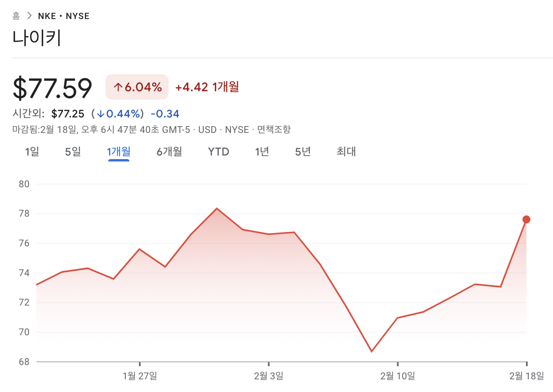Show the 5년 chart range
553x392 pixels.
pos(303,152)
